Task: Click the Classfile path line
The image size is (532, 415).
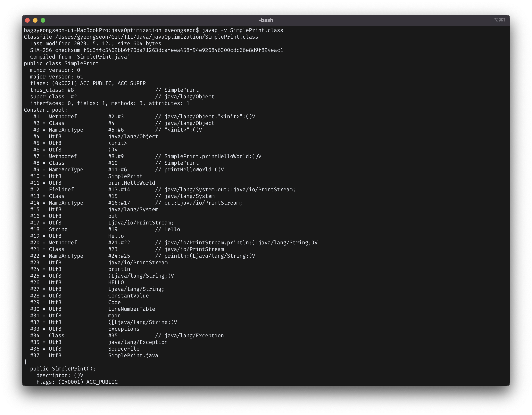Action: (x=141, y=37)
